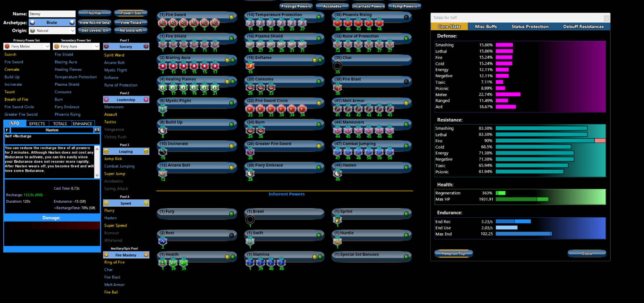Open the Origin Natural dropdown
Screen dimensions: 644x303
tap(52, 31)
